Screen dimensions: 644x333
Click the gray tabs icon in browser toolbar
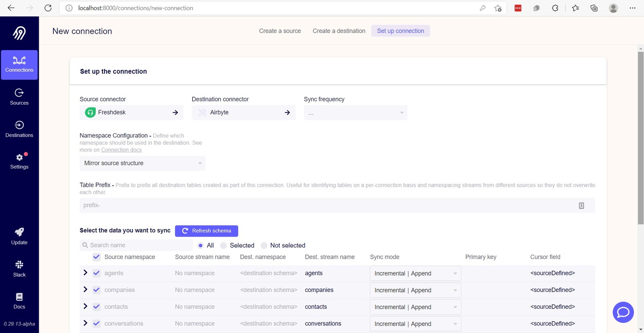536,8
